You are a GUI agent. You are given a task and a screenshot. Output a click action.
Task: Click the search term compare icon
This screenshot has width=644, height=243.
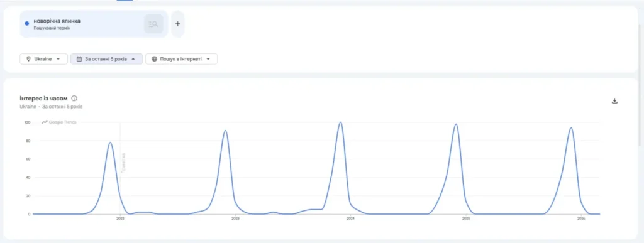click(153, 24)
